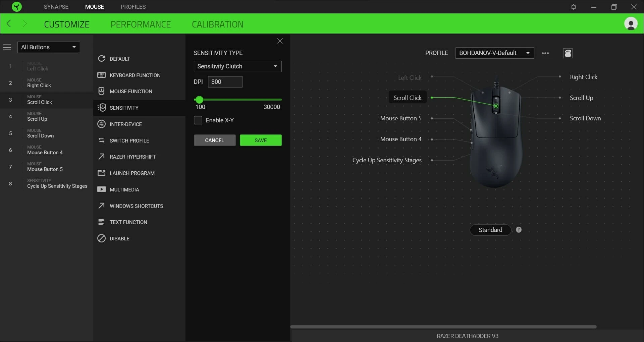Select button 8 Cycle Up Sensitivity Stages row
This screenshot has width=644, height=342.
[47, 183]
